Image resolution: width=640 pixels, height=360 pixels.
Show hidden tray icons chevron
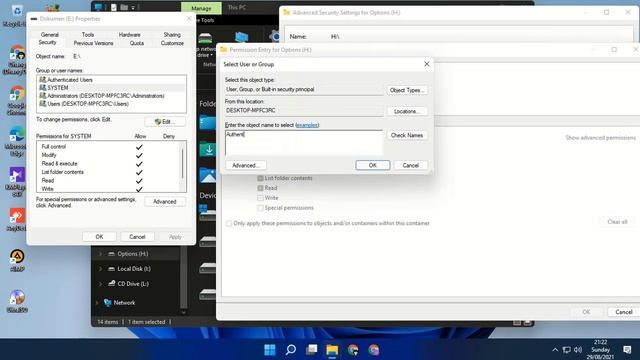pos(555,350)
